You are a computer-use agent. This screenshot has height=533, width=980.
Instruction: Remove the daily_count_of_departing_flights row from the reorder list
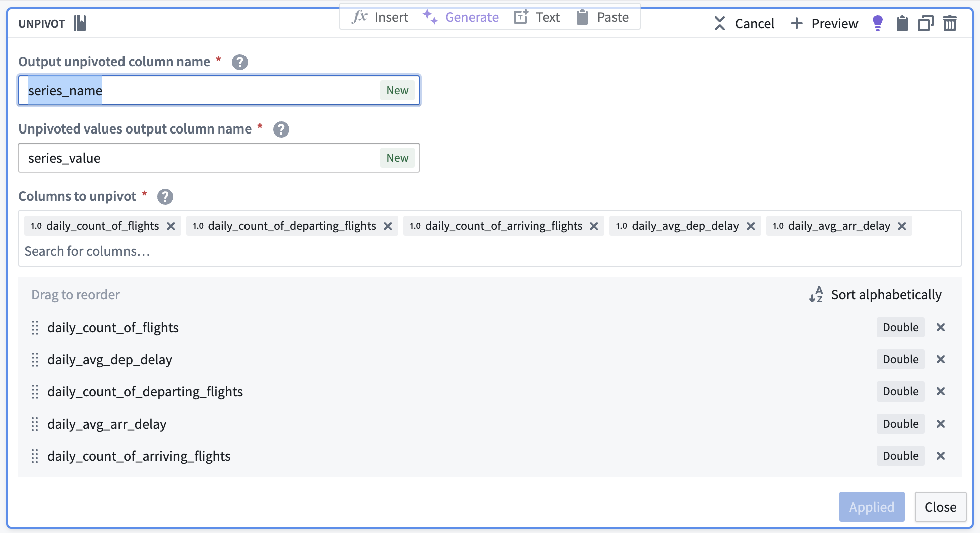pos(941,391)
